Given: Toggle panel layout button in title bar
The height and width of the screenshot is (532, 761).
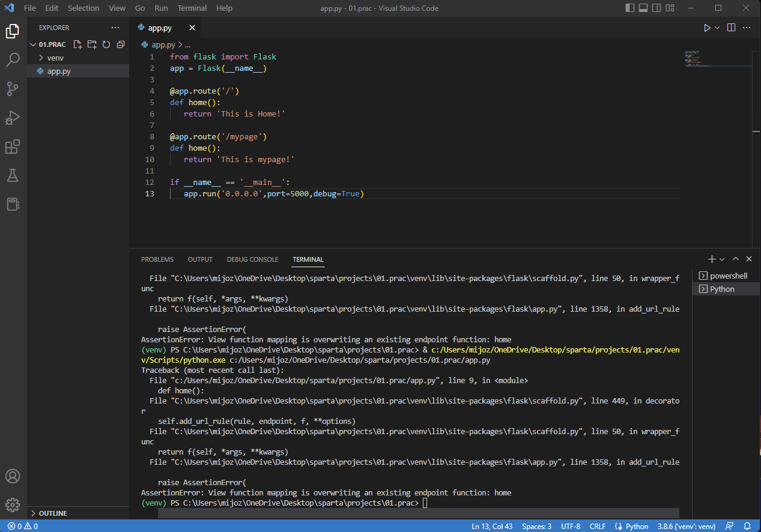Looking at the screenshot, I should click(643, 8).
